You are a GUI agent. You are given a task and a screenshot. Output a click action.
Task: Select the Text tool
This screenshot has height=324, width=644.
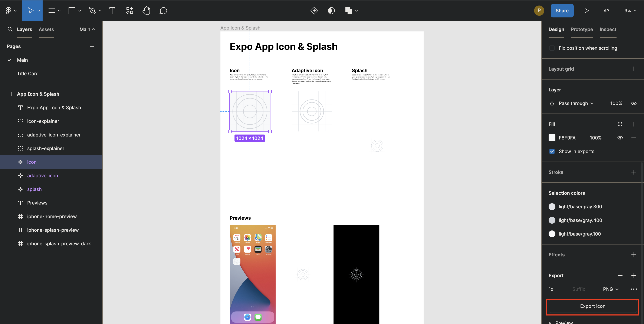[112, 10]
